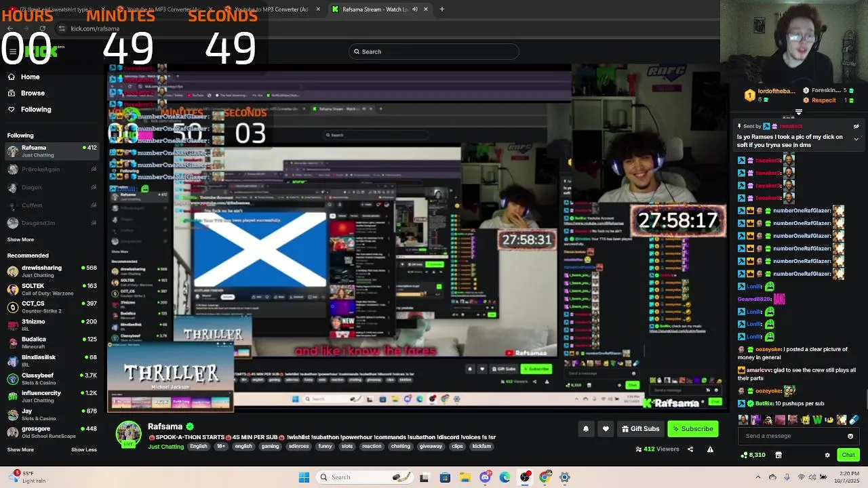Open chat settings gear
The image size is (868, 488).
(x=827, y=455)
